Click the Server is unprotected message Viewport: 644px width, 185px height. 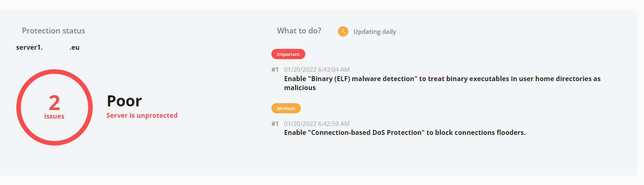[142, 116]
